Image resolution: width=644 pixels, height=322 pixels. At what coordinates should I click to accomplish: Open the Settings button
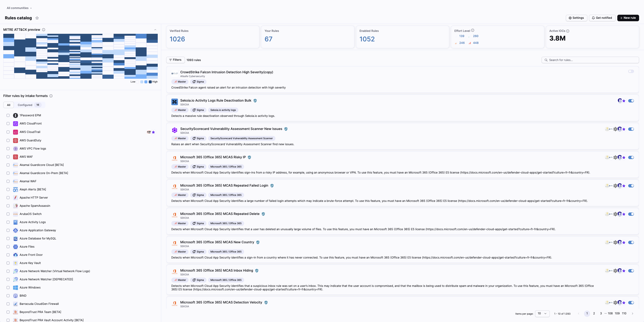click(x=576, y=18)
